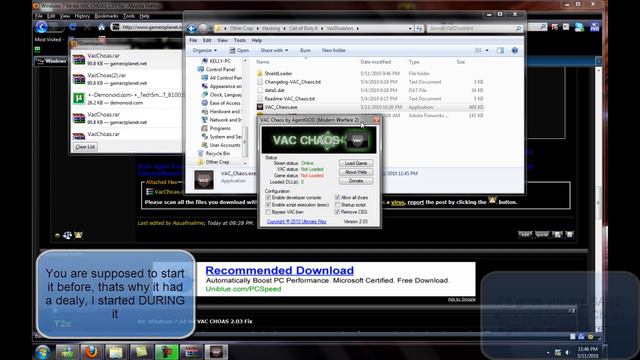Screen dimensions: 640x360
Task: Click the Windows Start orb
Action: [42, 352]
